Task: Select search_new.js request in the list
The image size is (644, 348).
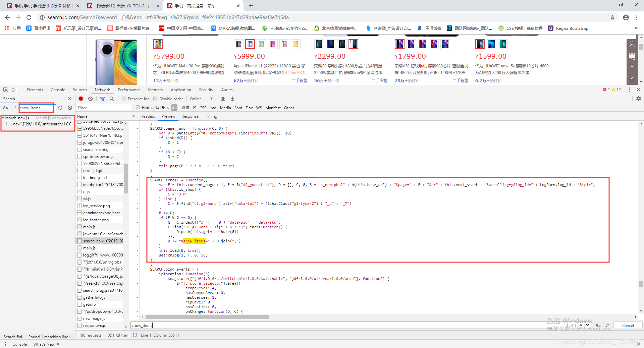Action: tap(100, 241)
